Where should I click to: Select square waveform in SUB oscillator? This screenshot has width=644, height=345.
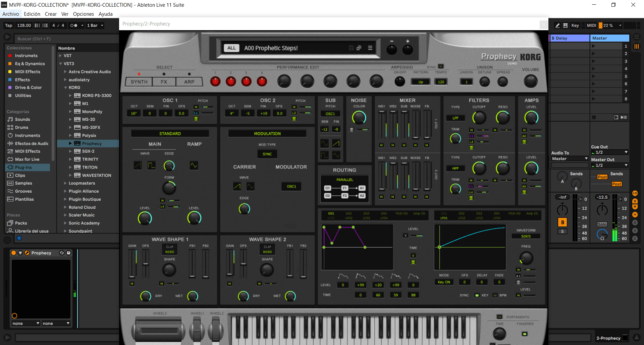pyautogui.click(x=324, y=155)
